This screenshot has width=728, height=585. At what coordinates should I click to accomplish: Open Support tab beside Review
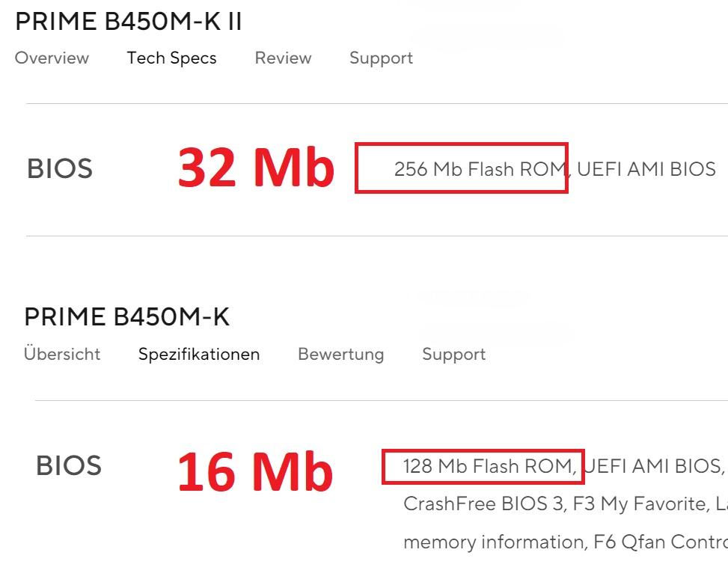[381, 58]
